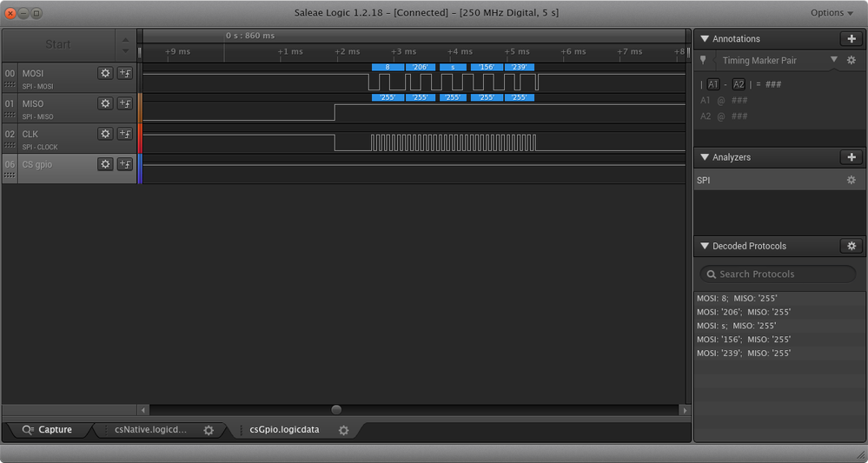Select MOSI decoded bubble '156'

tap(487, 67)
